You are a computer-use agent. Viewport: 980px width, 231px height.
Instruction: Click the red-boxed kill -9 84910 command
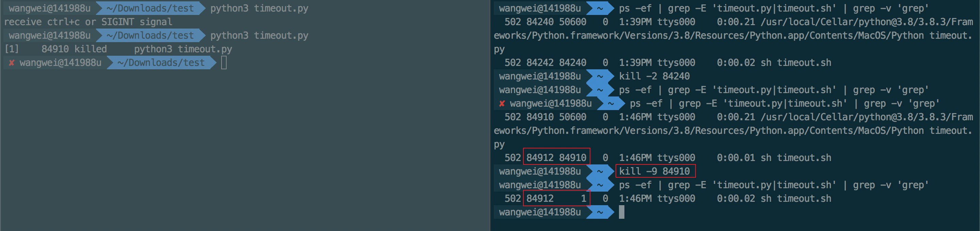[x=655, y=171]
